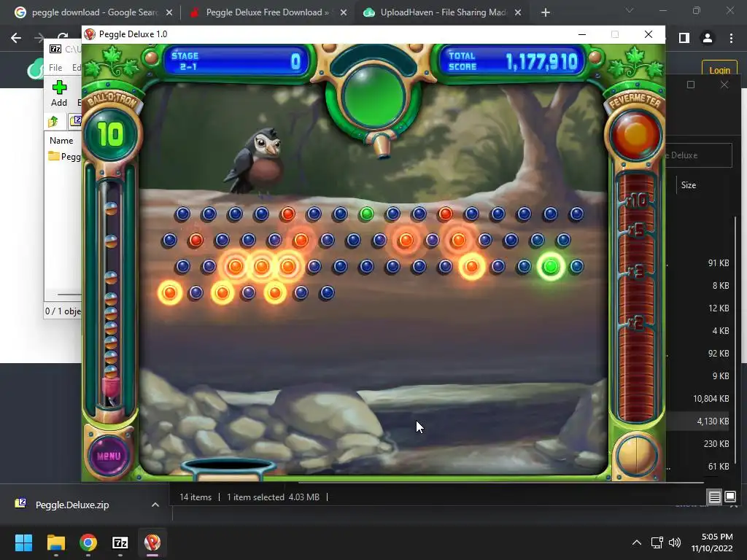This screenshot has width=747, height=560.
Task: Click the glowing green peg in the third row
Action: 551,266
